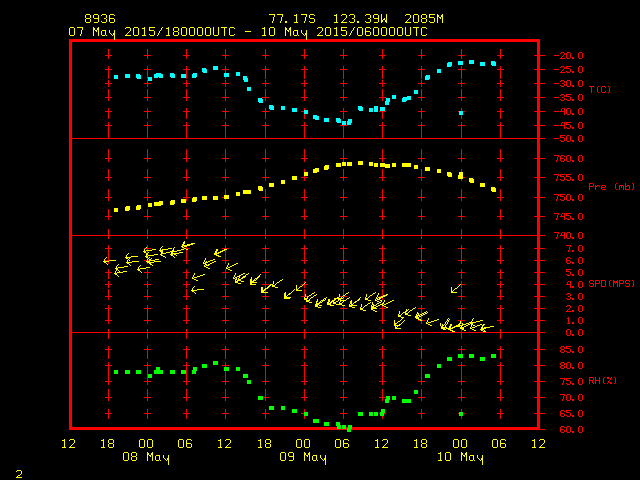Click the 760.0 pressure tick value
The width and height of the screenshot is (640, 480).
click(x=568, y=159)
